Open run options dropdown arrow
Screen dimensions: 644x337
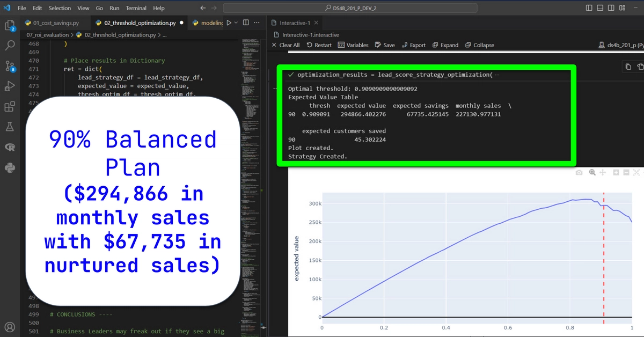point(236,23)
